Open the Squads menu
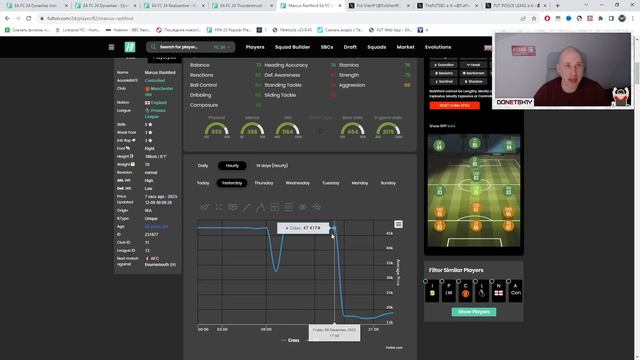 [377, 47]
